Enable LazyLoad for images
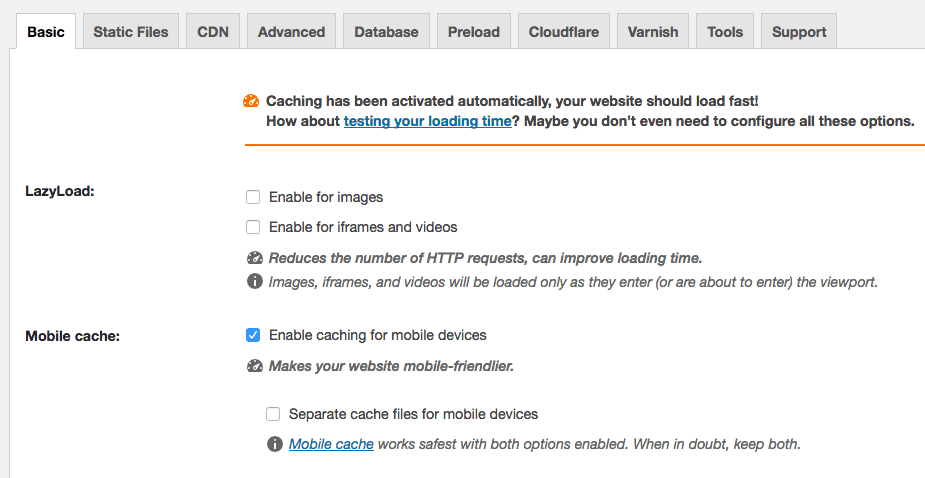Viewport: 925px width, 478px height. (253, 197)
